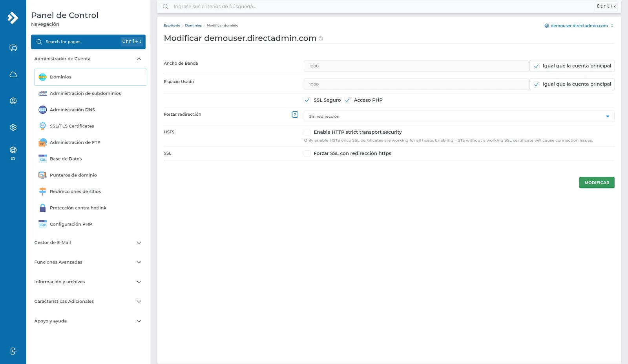This screenshot has width=628, height=364.
Task: Open Dominios menu item
Action: [91, 77]
